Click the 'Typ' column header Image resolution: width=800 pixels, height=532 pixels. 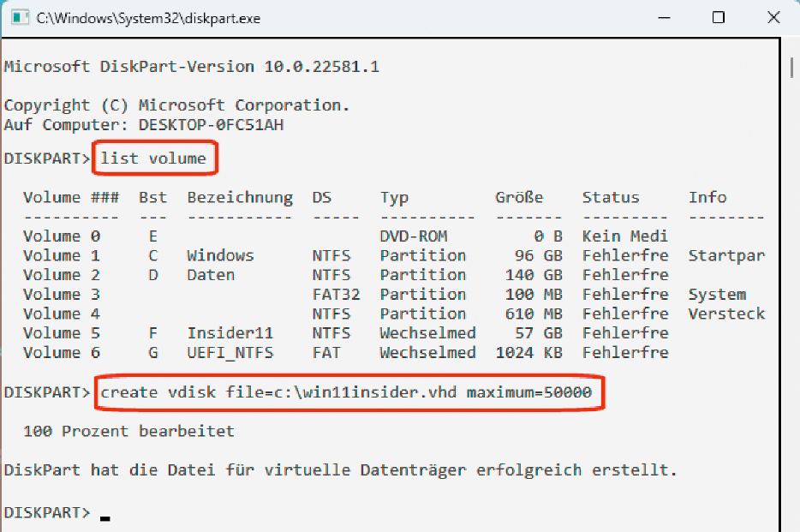[394, 198]
